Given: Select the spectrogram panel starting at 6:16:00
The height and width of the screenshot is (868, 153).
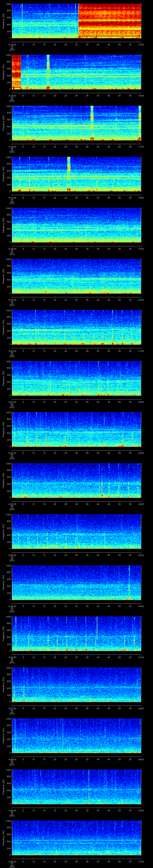Looking at the screenshot, I should click(76, 123).
